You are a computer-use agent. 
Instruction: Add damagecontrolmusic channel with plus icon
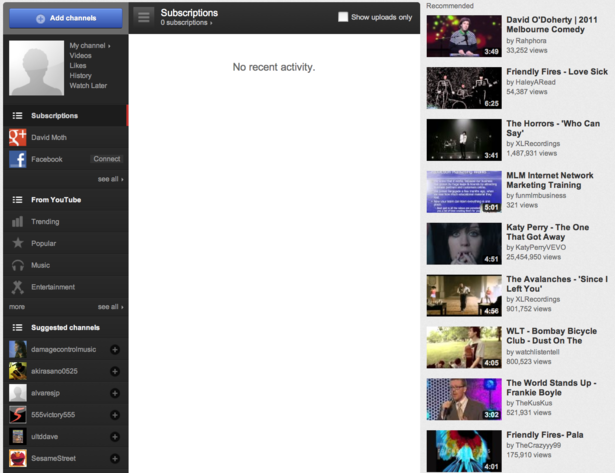(115, 349)
